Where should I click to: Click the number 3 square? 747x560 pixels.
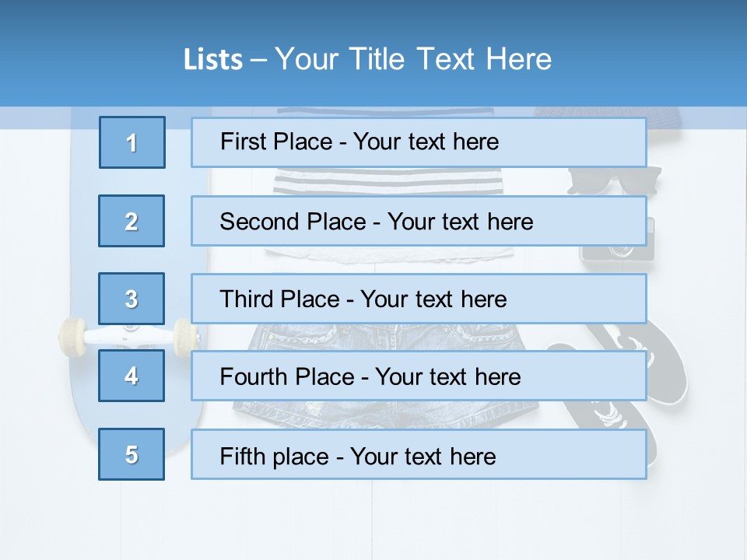point(132,299)
